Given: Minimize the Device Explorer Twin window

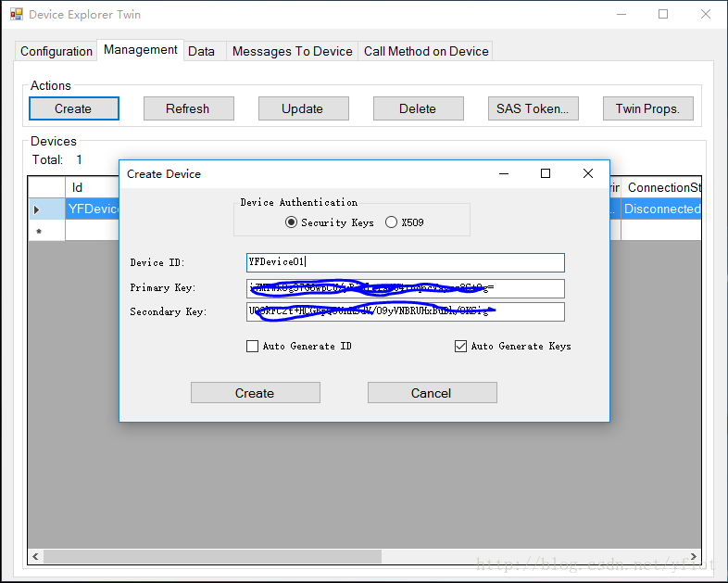Looking at the screenshot, I should (x=621, y=15).
